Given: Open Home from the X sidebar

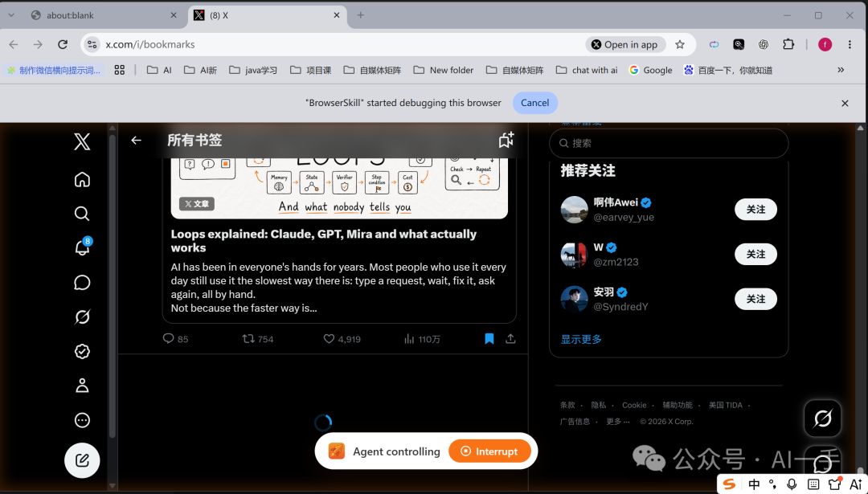Looking at the screenshot, I should (x=82, y=179).
